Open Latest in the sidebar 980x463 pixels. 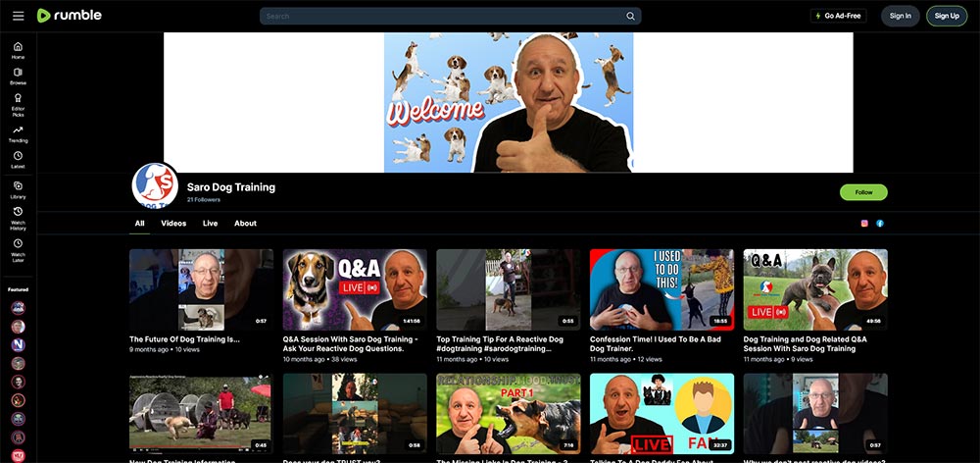coord(18,160)
